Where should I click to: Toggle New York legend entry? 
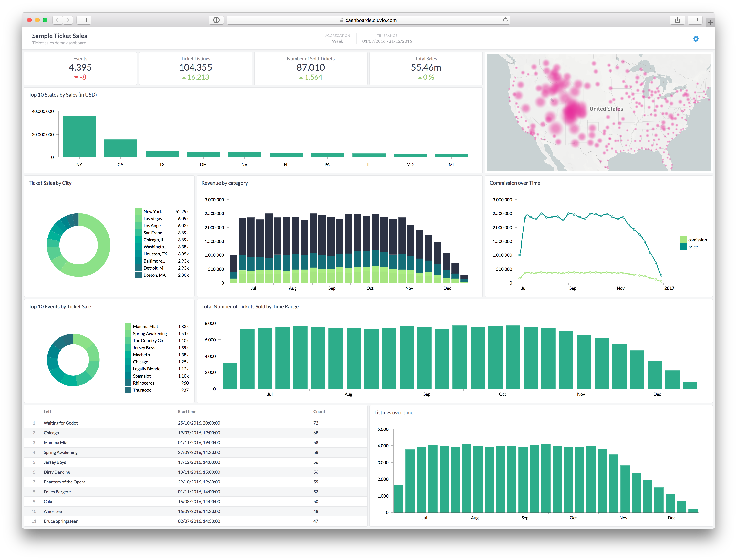tap(154, 211)
